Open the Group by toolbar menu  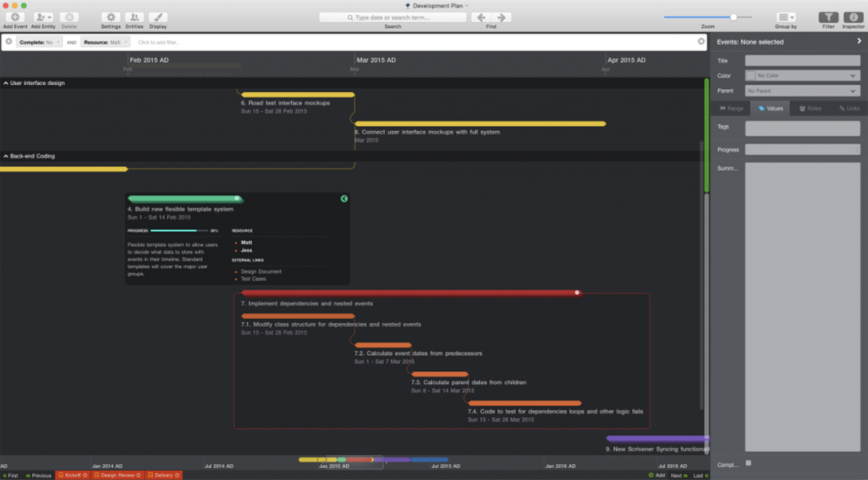click(x=786, y=17)
